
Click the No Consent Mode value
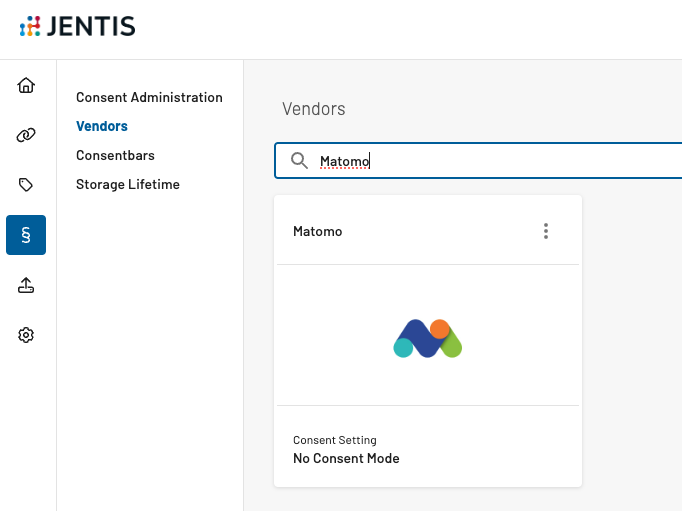(x=346, y=459)
